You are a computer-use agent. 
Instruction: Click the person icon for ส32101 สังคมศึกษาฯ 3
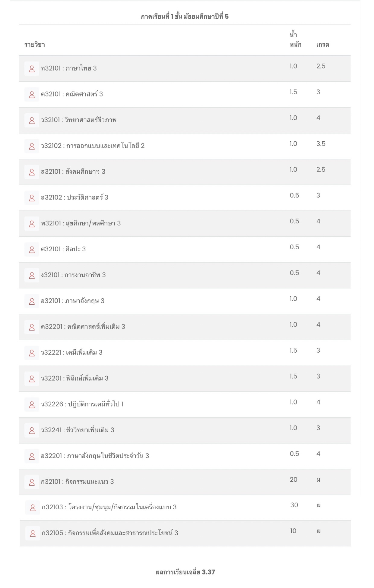[x=32, y=172]
